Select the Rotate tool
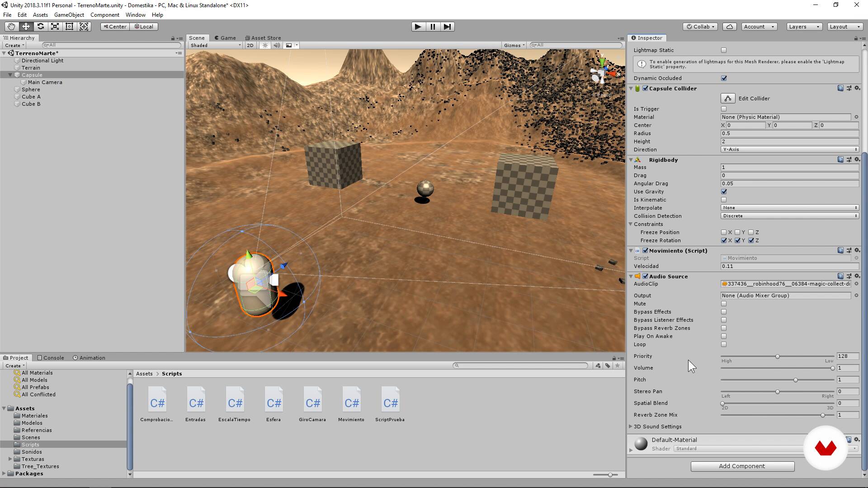Screen dimensions: 868x488 (40, 27)
